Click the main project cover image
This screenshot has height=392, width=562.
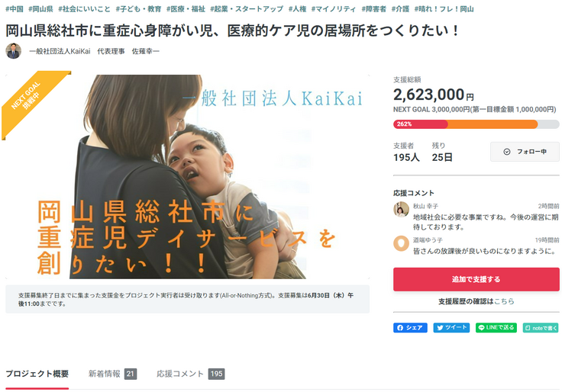[187, 177]
